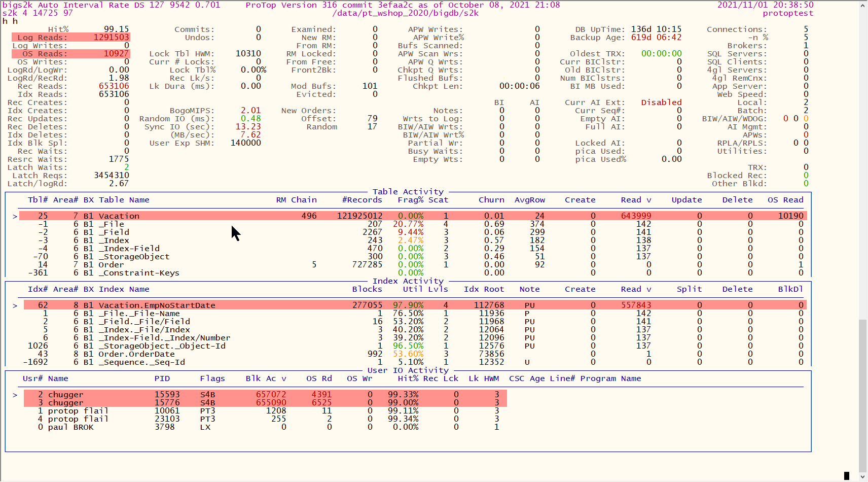
Task: Click the protoptest label at top right
Action: [788, 13]
